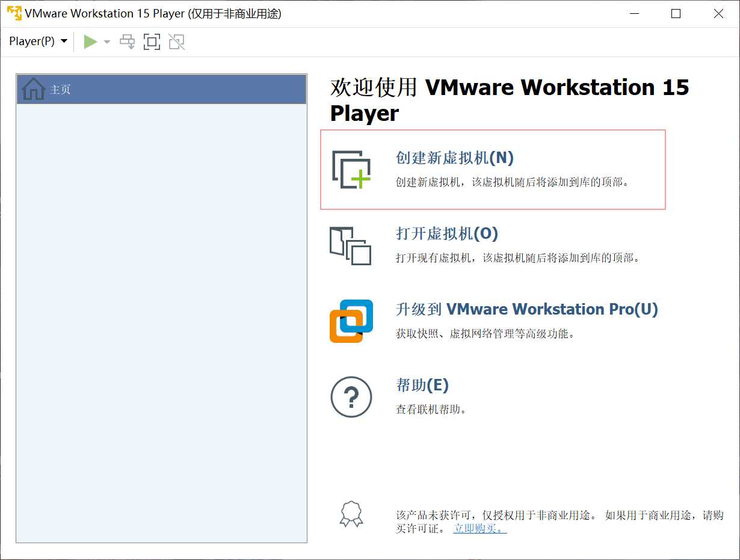Open 帮助(E) help entry
This screenshot has height=560, width=740.
[422, 385]
